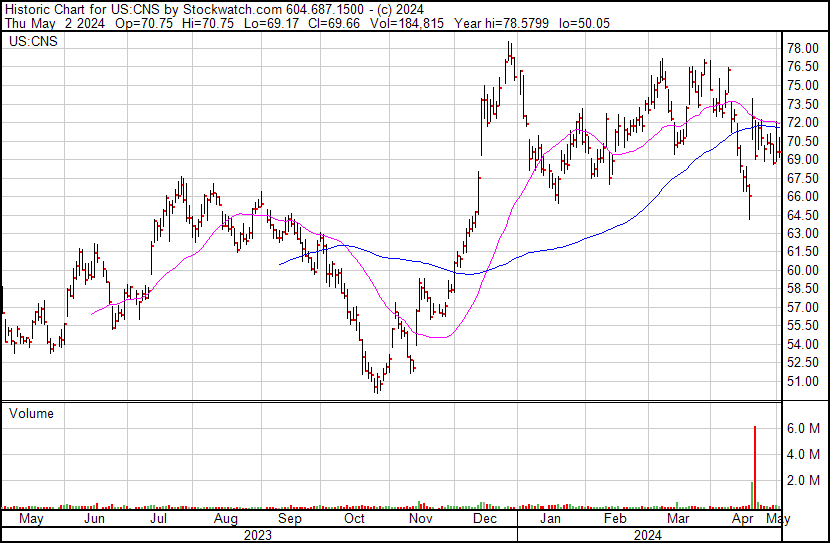Screen dimensions: 830x543
Task: Select the 78.00 price axis label
Action: coord(804,48)
